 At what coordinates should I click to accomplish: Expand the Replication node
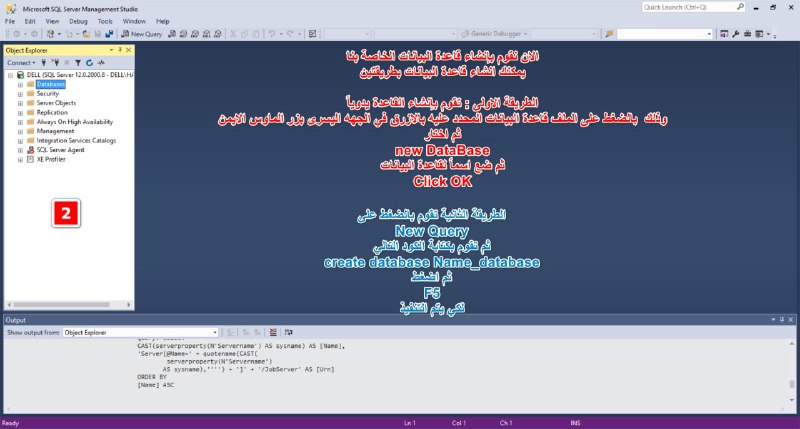click(20, 113)
